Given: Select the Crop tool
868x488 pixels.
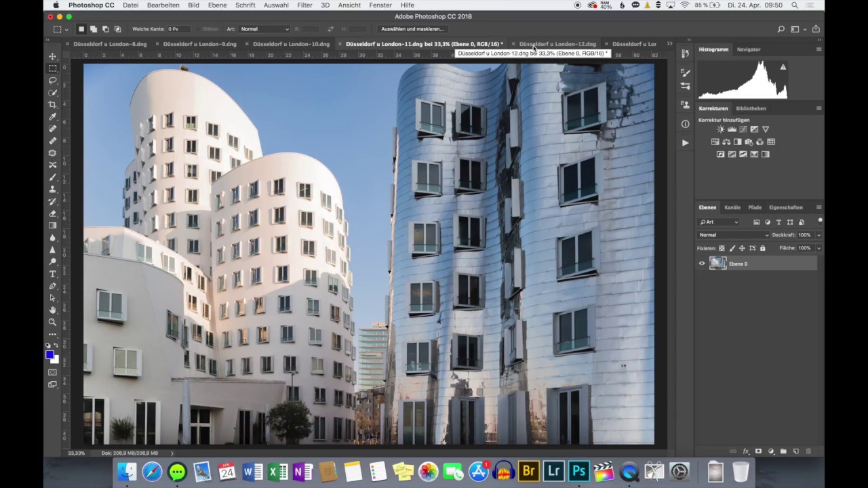Looking at the screenshot, I should (x=53, y=105).
